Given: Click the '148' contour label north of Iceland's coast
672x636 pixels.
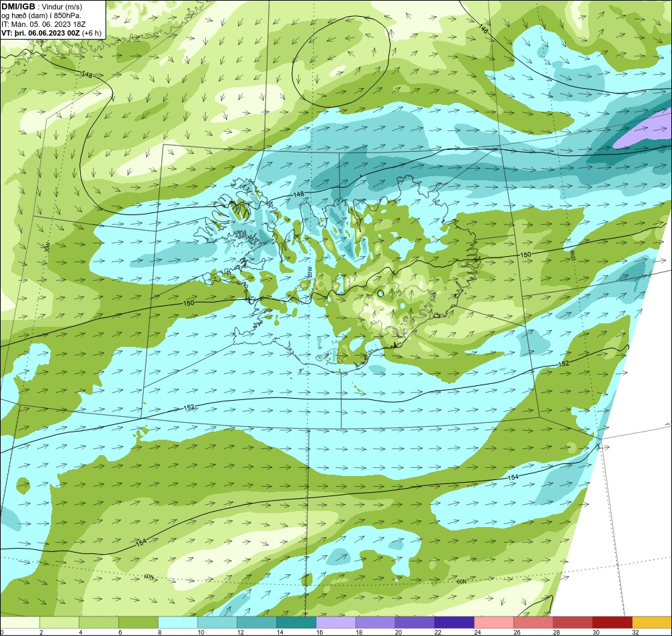Looking at the screenshot, I should click(299, 194).
